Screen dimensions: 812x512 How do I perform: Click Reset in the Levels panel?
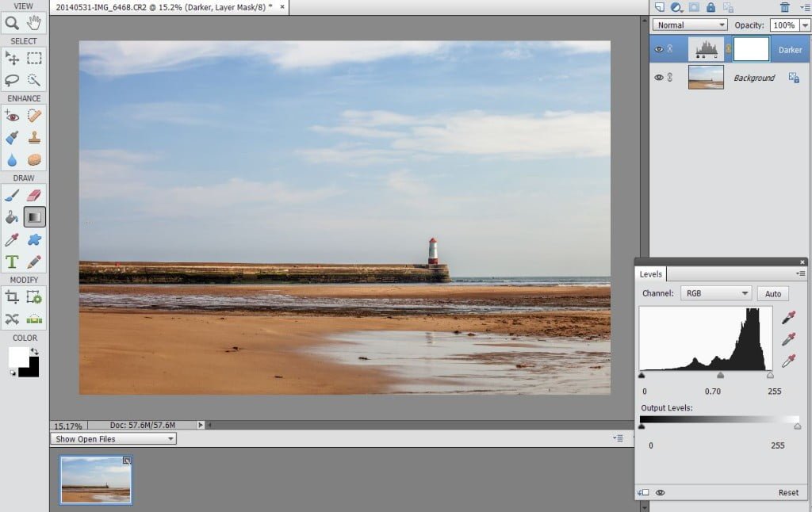click(x=788, y=492)
